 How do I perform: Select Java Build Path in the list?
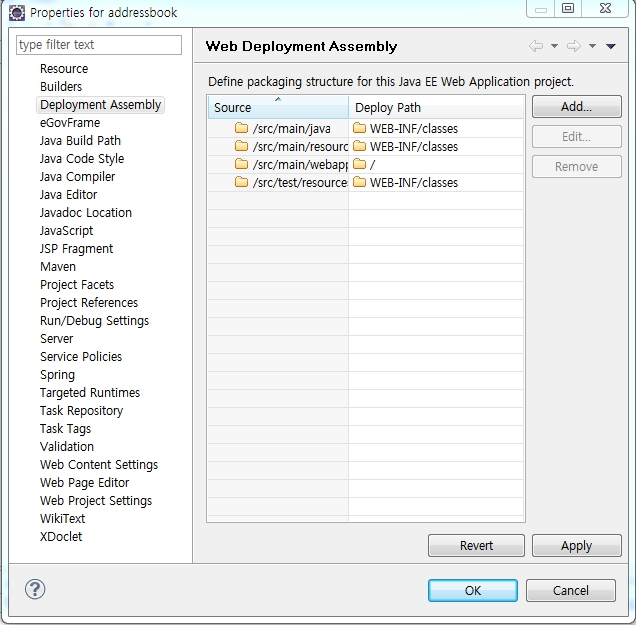[x=80, y=141]
